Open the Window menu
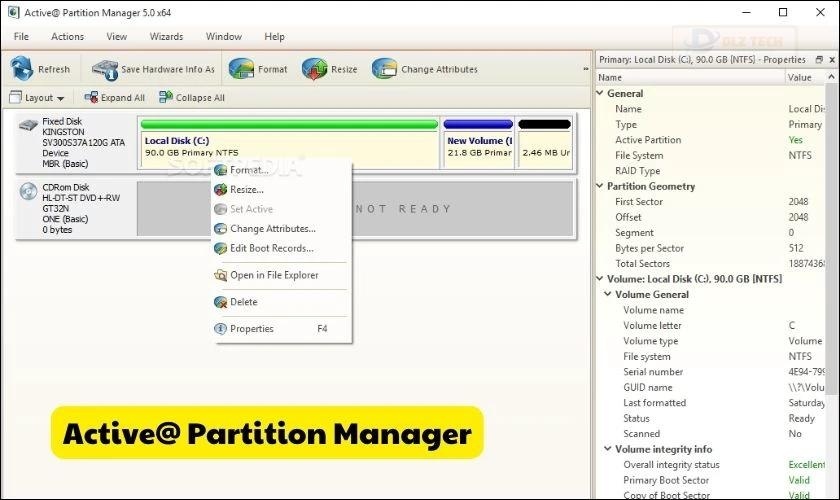Image resolution: width=840 pixels, height=500 pixels. tap(224, 36)
